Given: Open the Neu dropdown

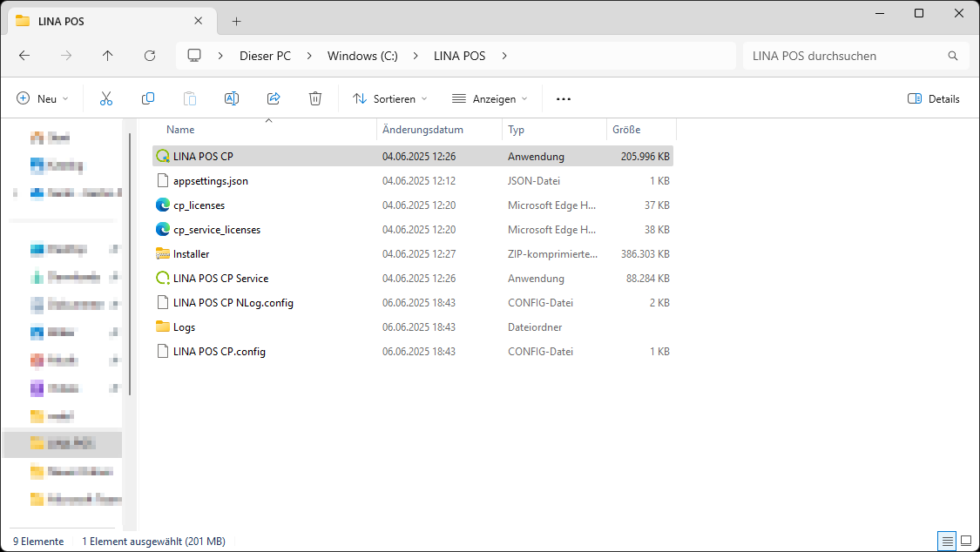Looking at the screenshot, I should tap(43, 98).
